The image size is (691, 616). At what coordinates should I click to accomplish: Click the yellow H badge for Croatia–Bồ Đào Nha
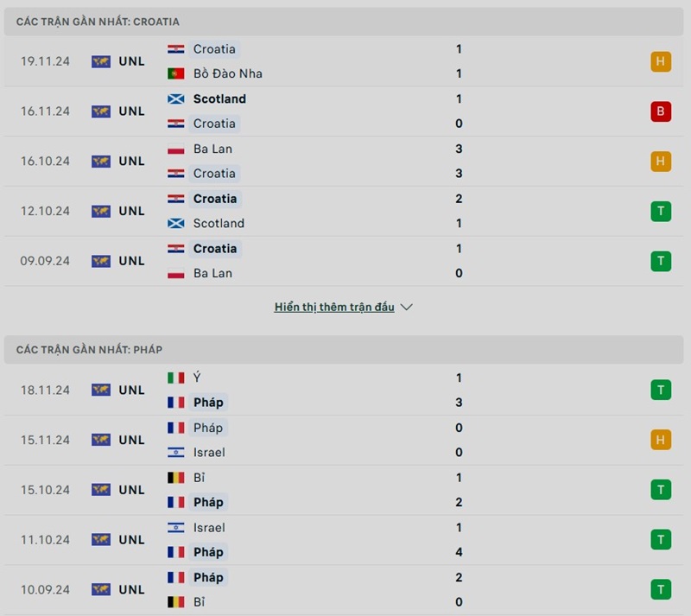(x=661, y=61)
